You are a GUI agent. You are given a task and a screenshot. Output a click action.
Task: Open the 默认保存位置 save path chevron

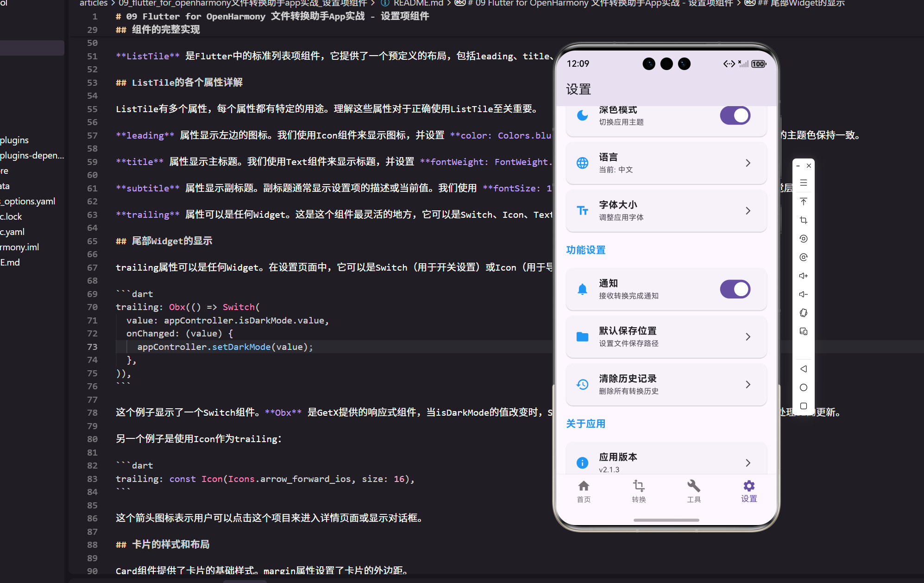[748, 337]
